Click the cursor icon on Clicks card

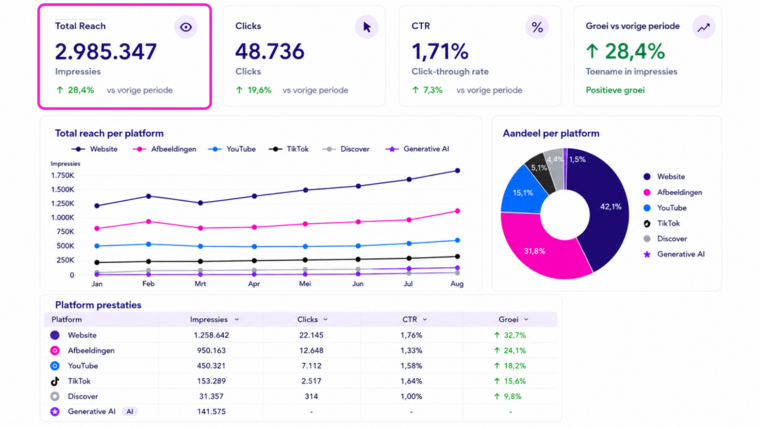click(x=366, y=27)
